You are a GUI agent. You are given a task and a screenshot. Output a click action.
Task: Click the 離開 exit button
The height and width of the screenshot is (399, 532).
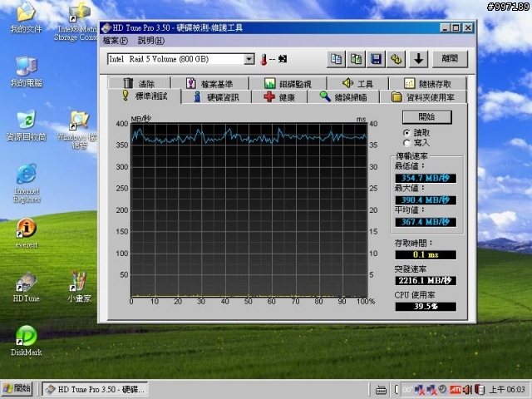point(450,59)
